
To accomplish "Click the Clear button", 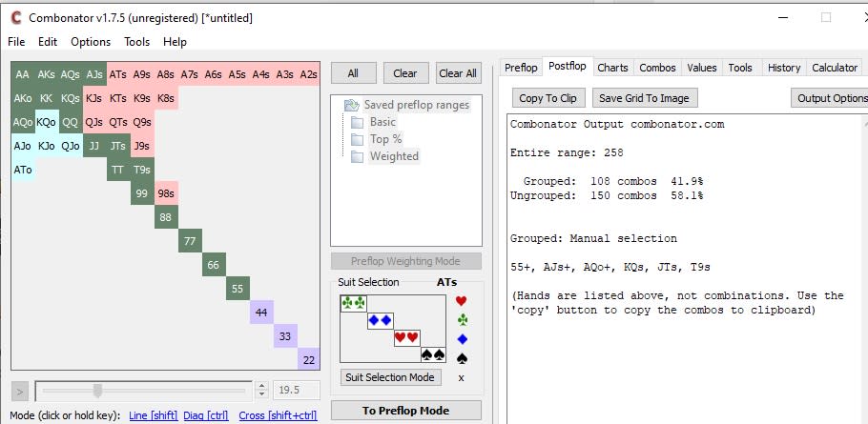I will [405, 73].
